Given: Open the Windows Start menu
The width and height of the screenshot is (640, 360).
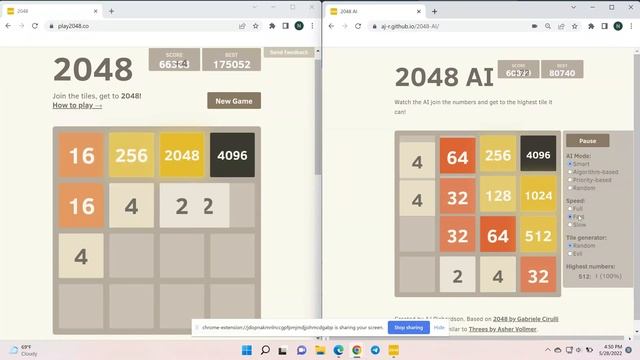Looking at the screenshot, I should [247, 350].
